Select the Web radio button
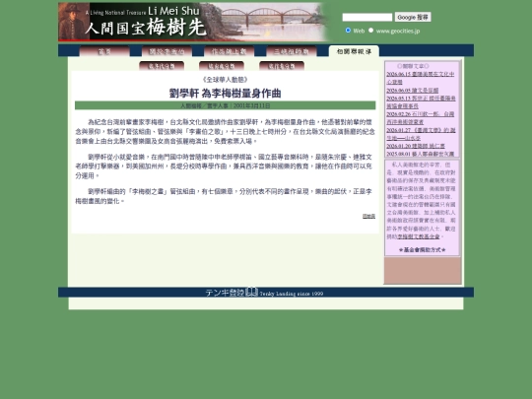The height and width of the screenshot is (399, 532). (348, 31)
